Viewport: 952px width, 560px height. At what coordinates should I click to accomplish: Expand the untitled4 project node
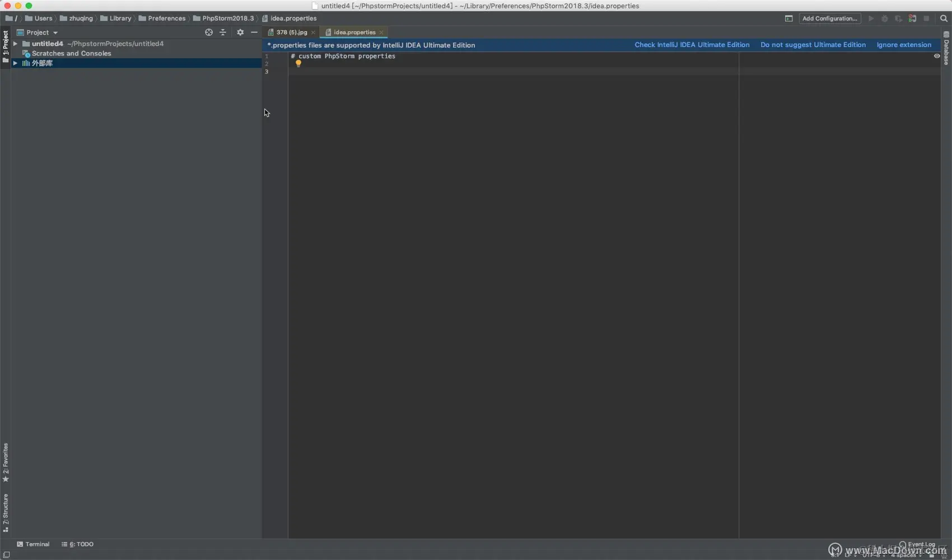click(16, 44)
